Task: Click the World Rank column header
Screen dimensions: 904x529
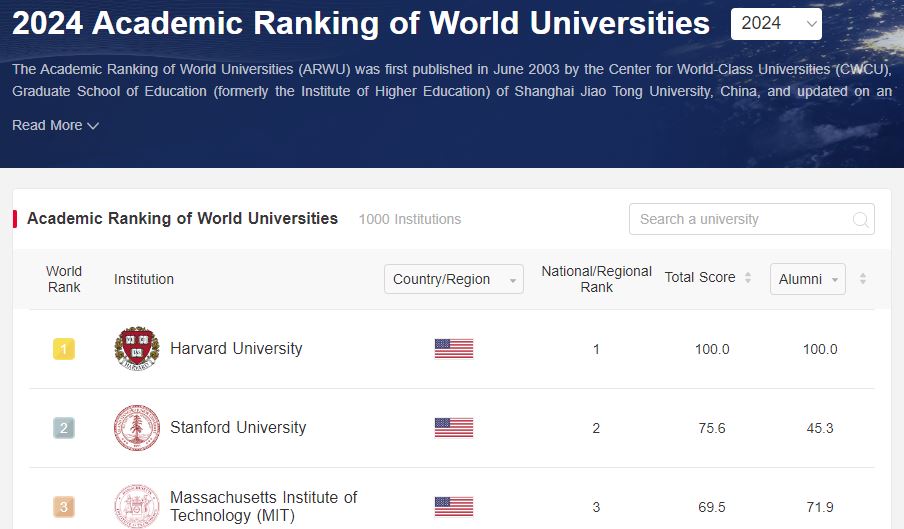Action: coord(64,279)
